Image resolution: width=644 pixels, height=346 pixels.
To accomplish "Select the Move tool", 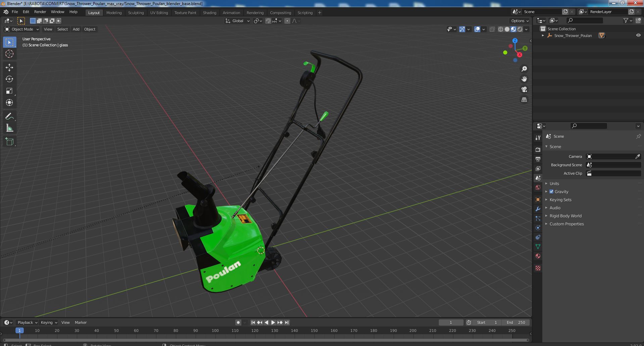I will (9, 68).
